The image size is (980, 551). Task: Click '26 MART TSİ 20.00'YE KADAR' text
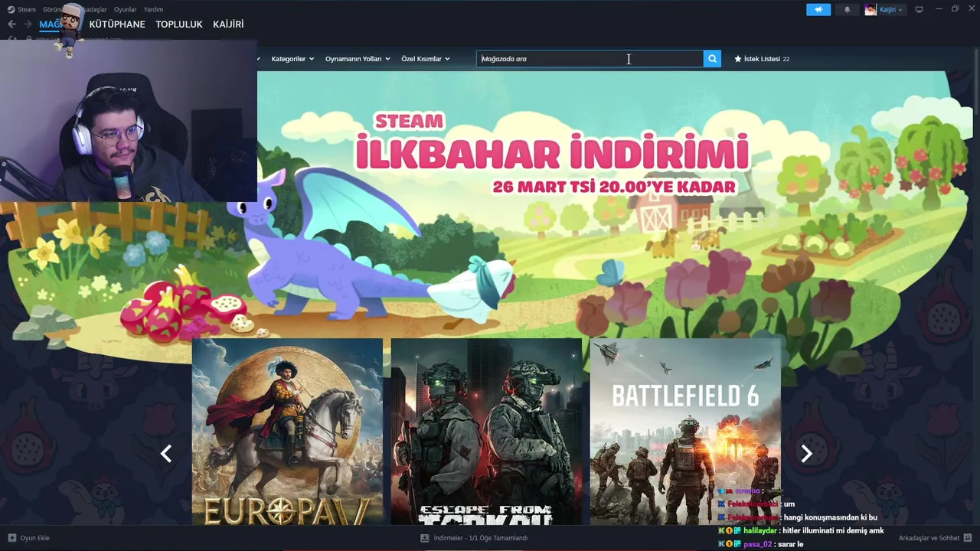tap(614, 187)
